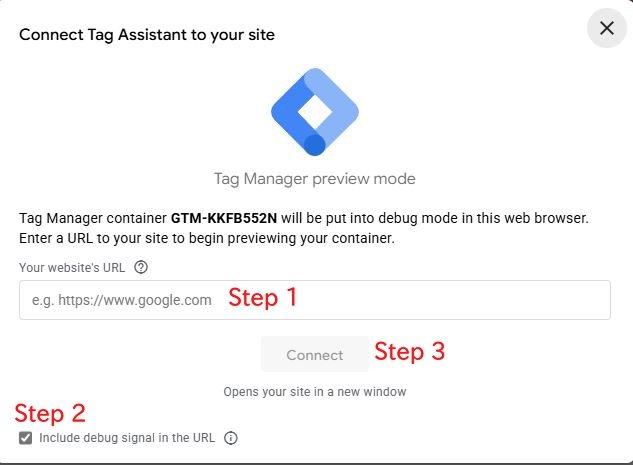The height and width of the screenshot is (465, 633).
Task: Click the red Step 2 annotation
Action: (x=50, y=412)
